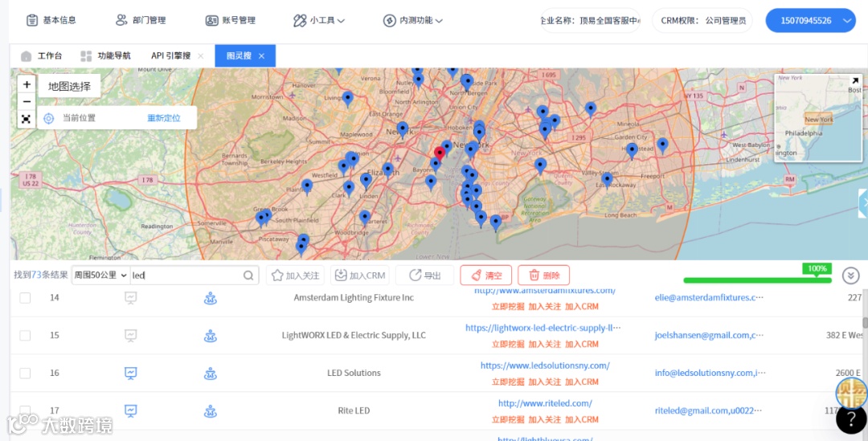This screenshot has width=868, height=441.
Task: Open the 周围50公里 range dropdown
Action: tap(101, 275)
